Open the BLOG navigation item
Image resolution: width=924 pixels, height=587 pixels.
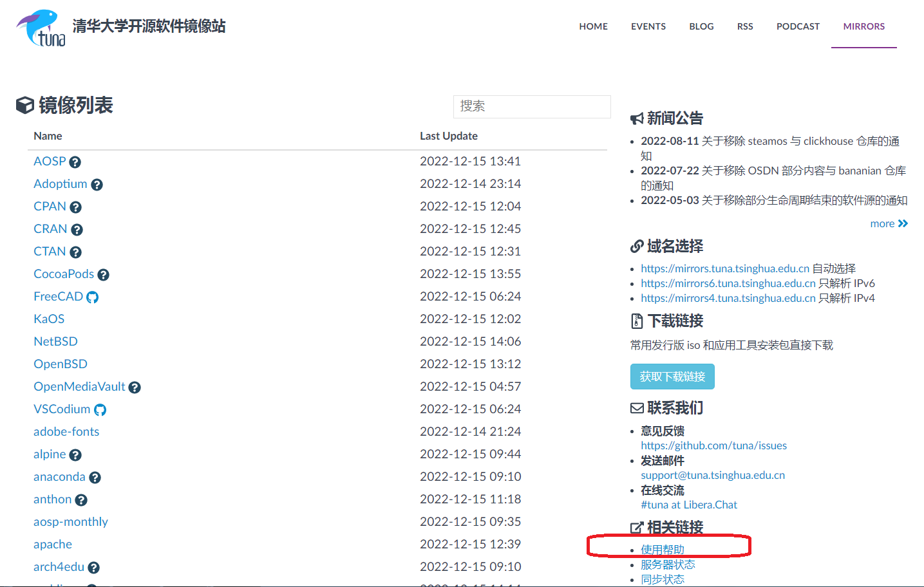point(701,26)
